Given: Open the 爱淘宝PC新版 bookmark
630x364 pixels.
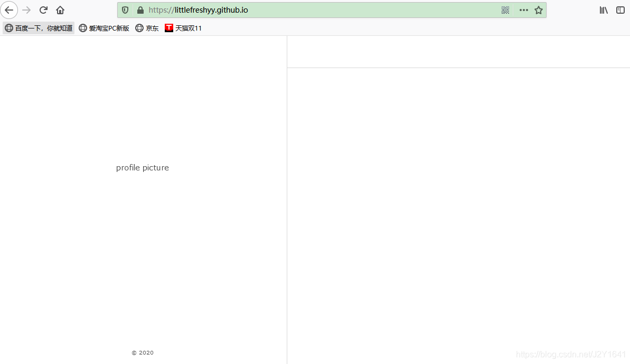Looking at the screenshot, I should coord(104,28).
